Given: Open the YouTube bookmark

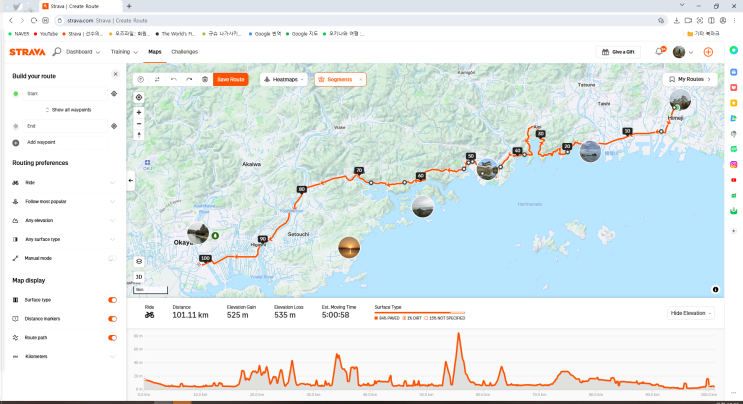Looking at the screenshot, I should (46, 34).
